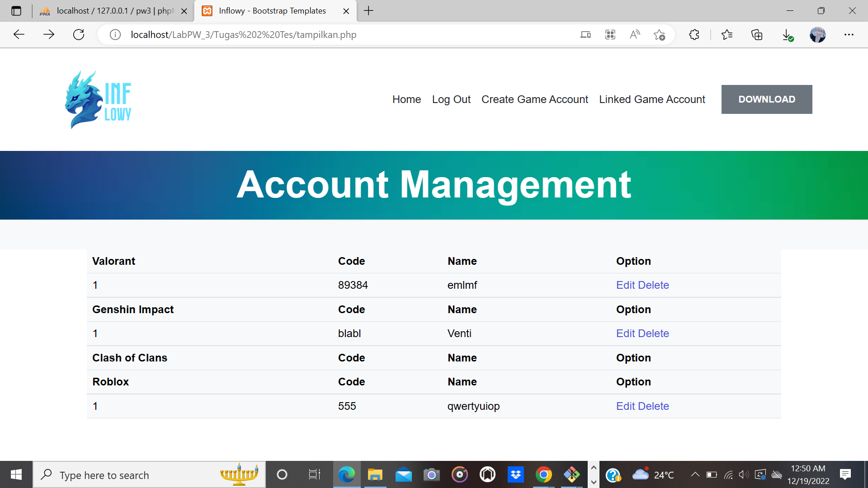Image resolution: width=868 pixels, height=488 pixels.
Task: Open browser Extensions puzzle icon
Action: coord(694,35)
